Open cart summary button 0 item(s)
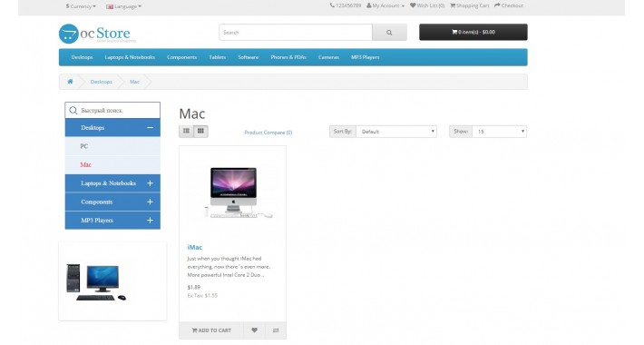 (x=473, y=32)
